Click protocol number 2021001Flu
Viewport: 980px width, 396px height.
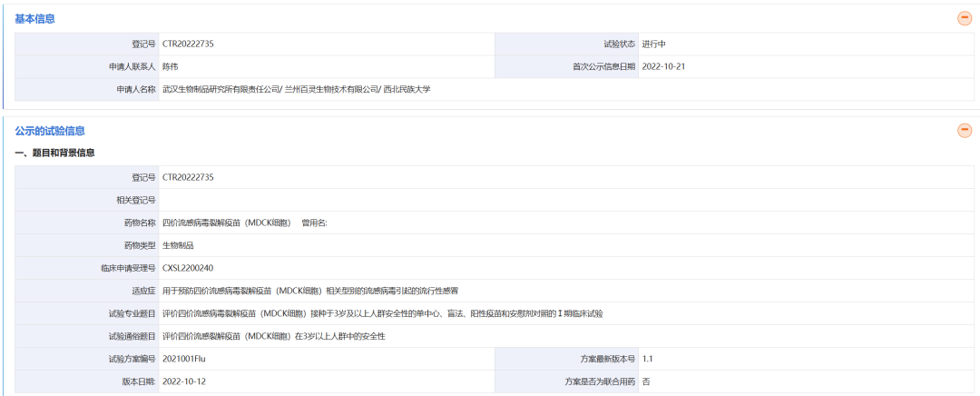pos(184,359)
